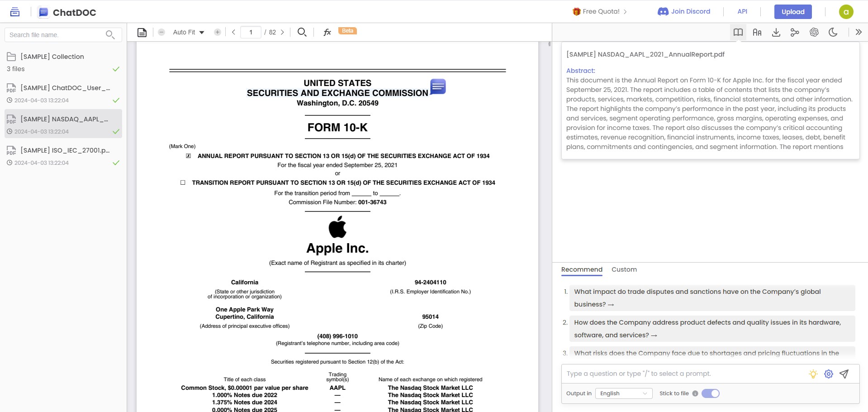Click the download icon in the chat toolbar
868x412 pixels.
776,32
